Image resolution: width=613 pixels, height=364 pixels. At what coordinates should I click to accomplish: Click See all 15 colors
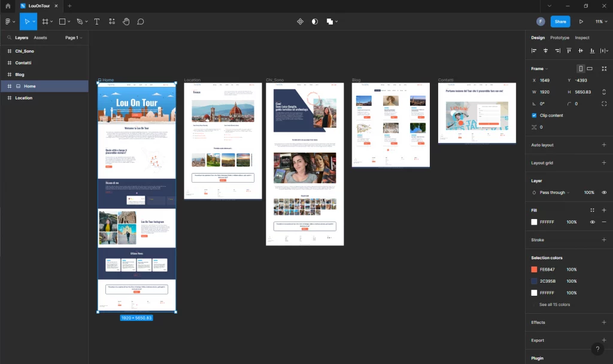click(x=554, y=305)
